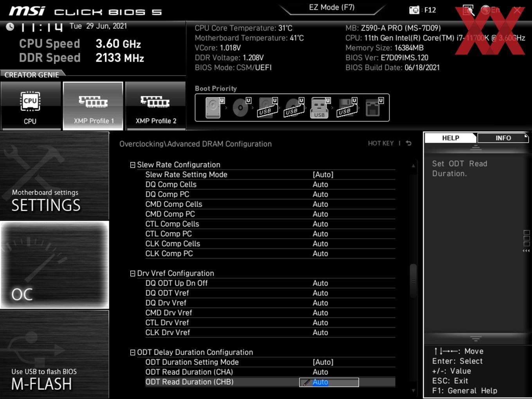532x399 pixels.
Task: Click the DDR Speed 2133 MHz reading
Action: 81,58
